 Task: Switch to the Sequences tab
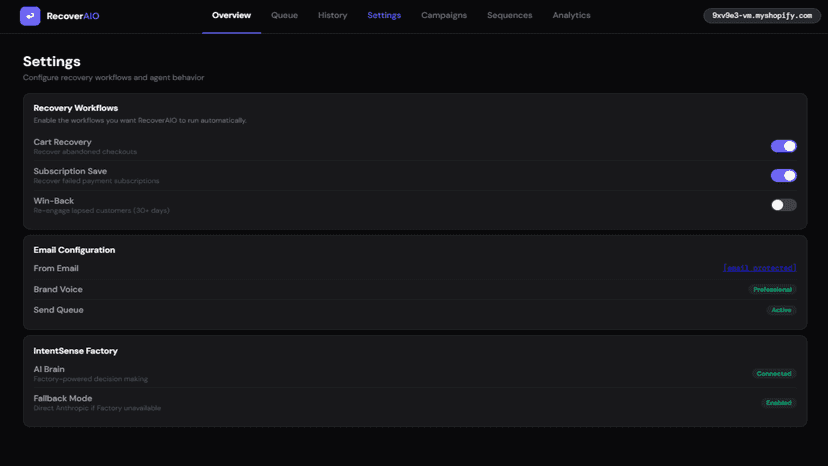pos(510,15)
